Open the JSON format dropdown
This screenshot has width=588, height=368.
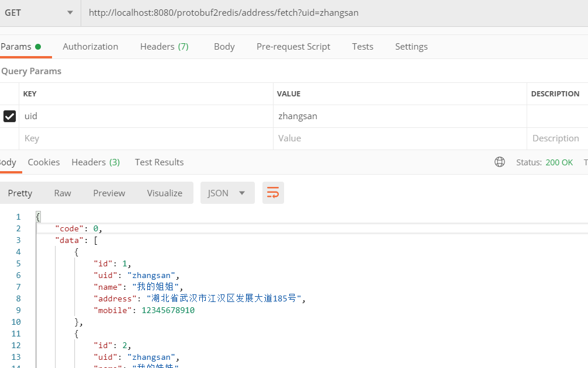click(227, 193)
